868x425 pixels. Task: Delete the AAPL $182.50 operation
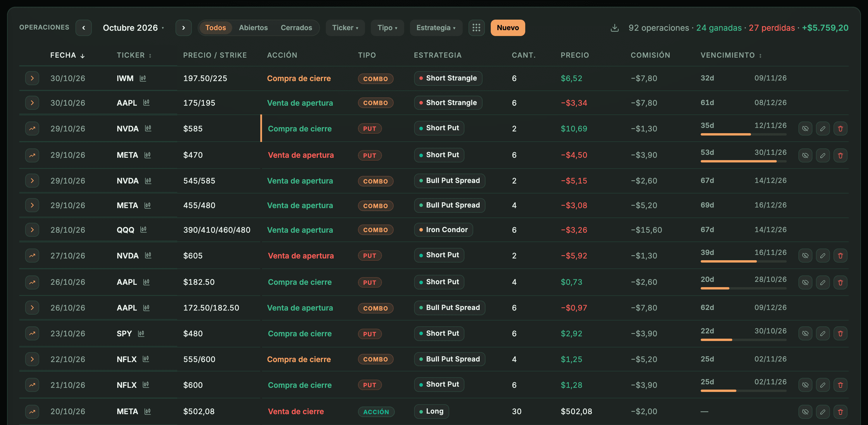click(x=841, y=283)
